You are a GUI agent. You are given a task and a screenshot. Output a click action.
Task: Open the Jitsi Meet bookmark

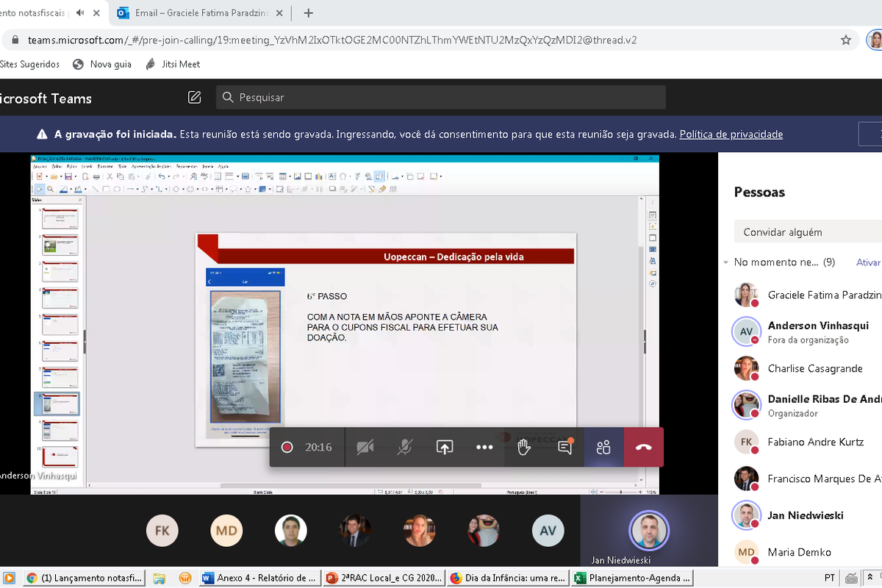(x=173, y=64)
